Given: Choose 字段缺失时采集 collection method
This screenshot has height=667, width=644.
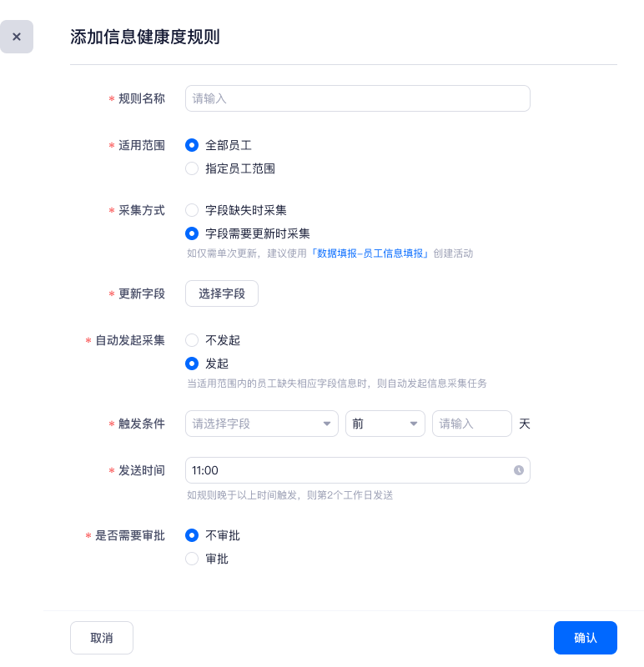Looking at the screenshot, I should tap(192, 210).
